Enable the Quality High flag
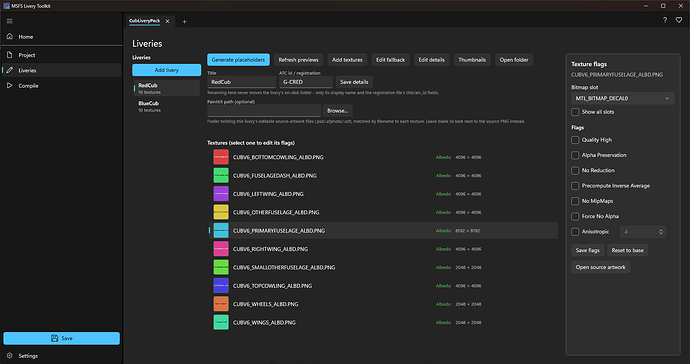 pos(575,140)
